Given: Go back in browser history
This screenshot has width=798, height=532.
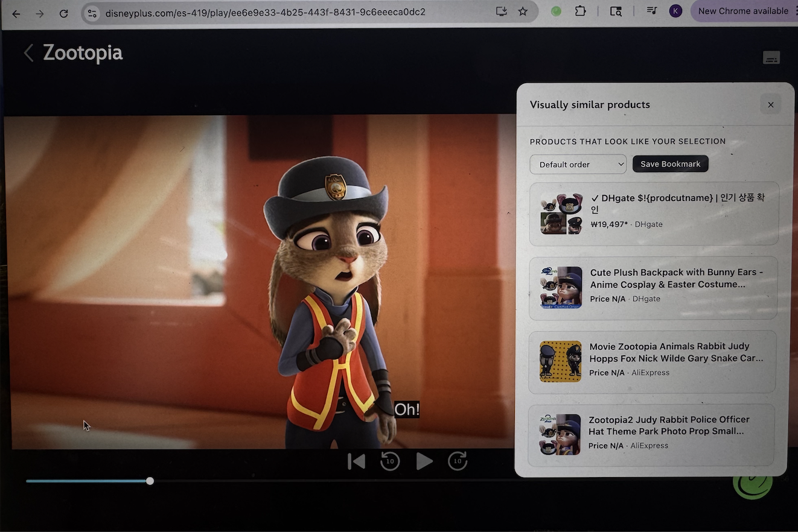Looking at the screenshot, I should point(16,13).
